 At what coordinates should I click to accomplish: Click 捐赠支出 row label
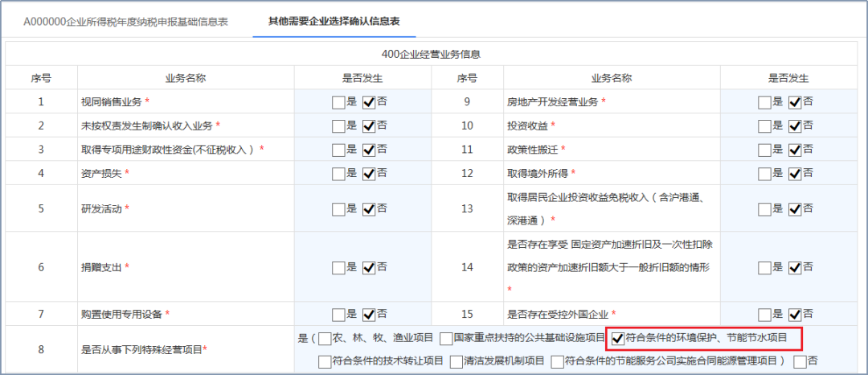pos(100,267)
